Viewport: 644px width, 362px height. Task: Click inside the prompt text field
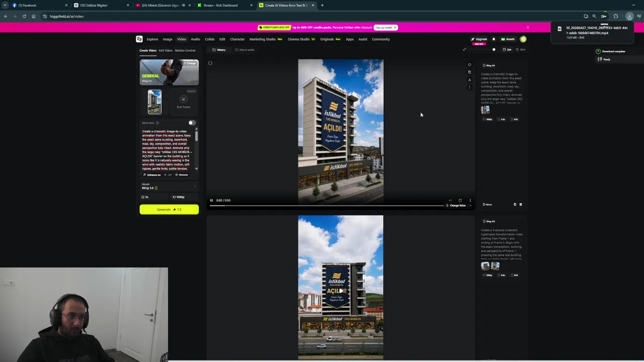point(166,150)
